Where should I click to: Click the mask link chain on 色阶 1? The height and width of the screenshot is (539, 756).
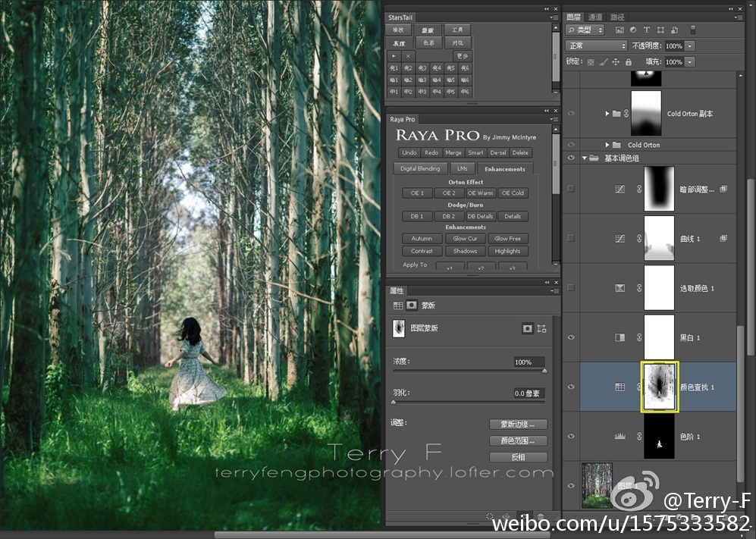(x=639, y=437)
